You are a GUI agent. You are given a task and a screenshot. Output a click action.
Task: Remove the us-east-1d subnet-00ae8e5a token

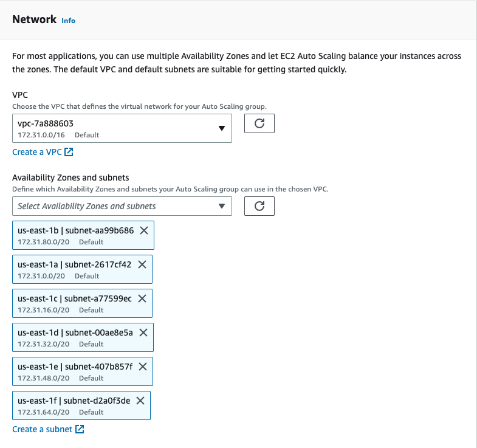pos(143,333)
